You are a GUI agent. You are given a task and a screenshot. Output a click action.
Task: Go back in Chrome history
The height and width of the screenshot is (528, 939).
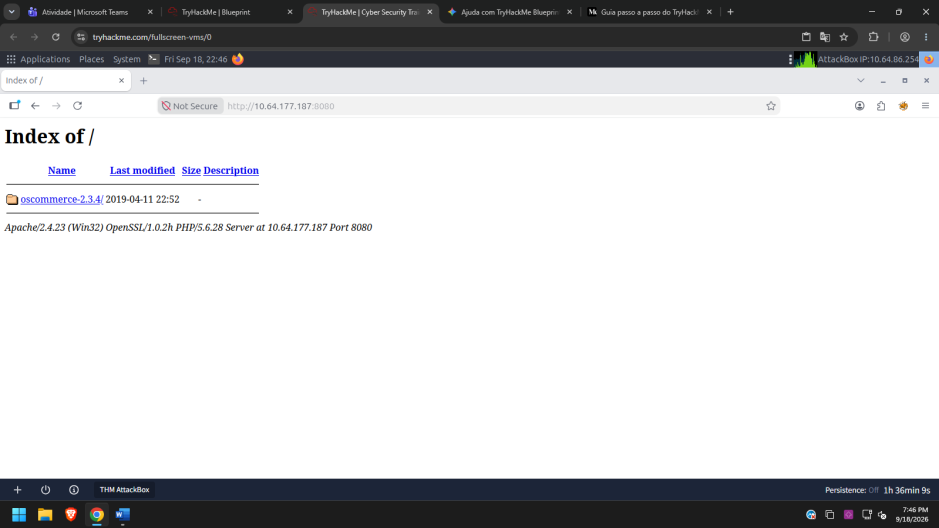(14, 37)
